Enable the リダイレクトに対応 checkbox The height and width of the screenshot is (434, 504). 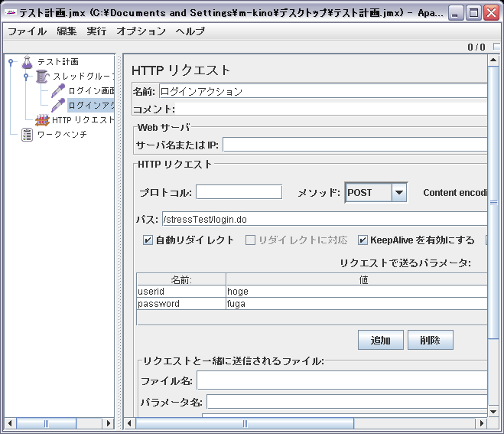[251, 240]
